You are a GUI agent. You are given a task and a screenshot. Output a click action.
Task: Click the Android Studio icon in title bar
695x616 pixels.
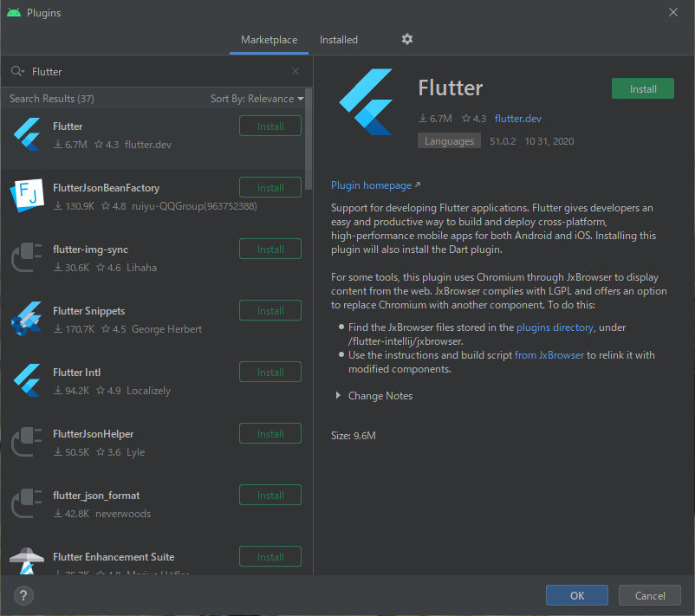14,12
